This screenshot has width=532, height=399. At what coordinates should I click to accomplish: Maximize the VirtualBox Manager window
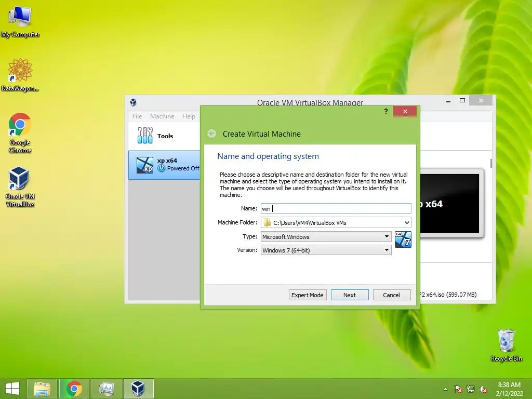pyautogui.click(x=462, y=100)
